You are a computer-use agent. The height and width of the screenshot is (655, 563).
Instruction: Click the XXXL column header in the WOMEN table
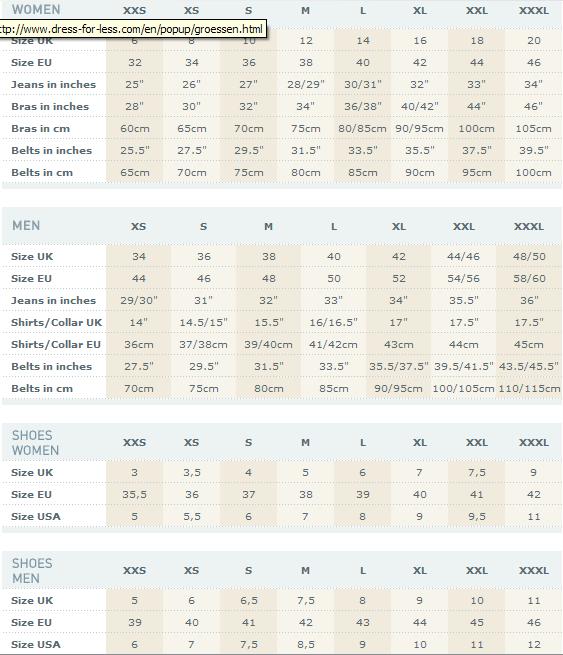point(534,10)
